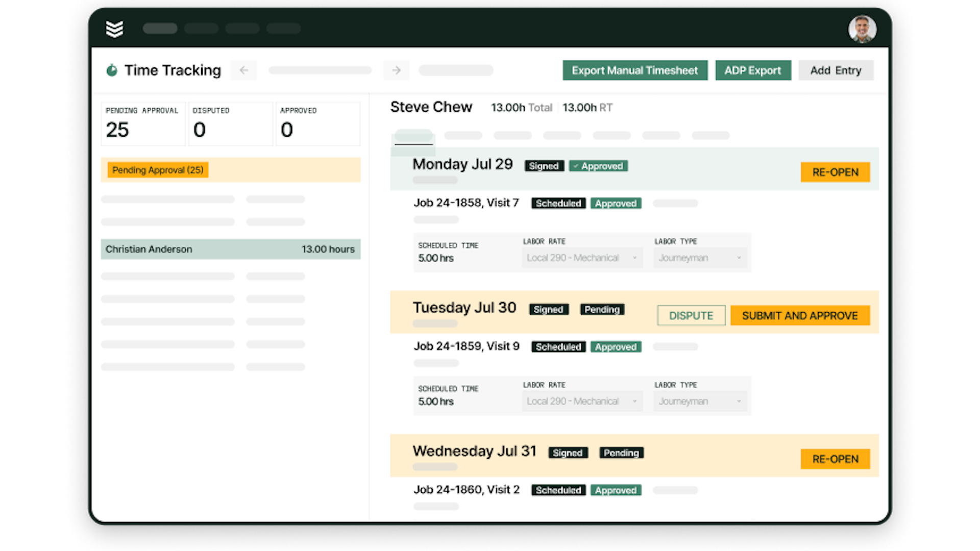Click the DISPUTE button on Tuesday Jul 30
Image resolution: width=980 pixels, height=551 pixels.
point(691,315)
